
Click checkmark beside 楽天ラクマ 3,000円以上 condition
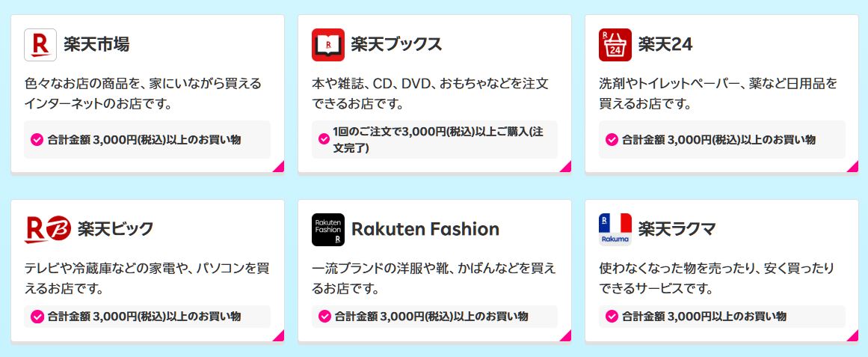pos(612,317)
